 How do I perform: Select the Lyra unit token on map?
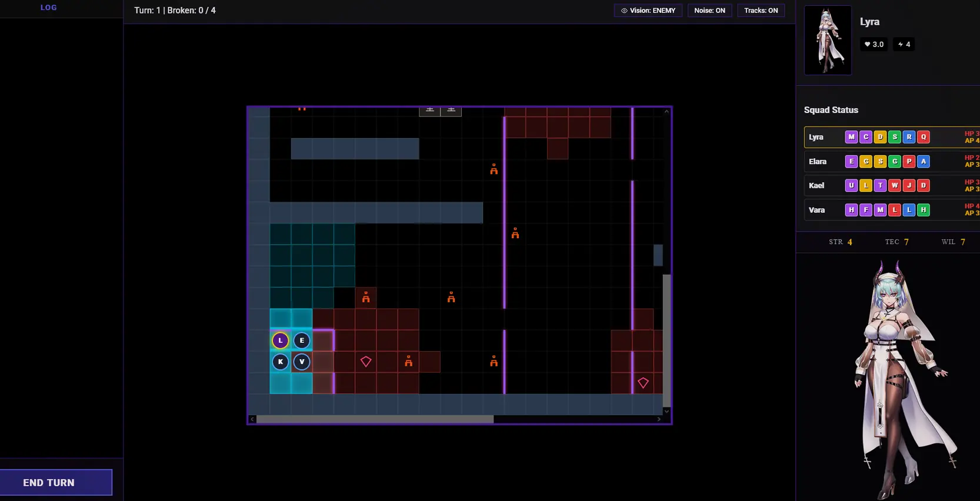coord(280,340)
